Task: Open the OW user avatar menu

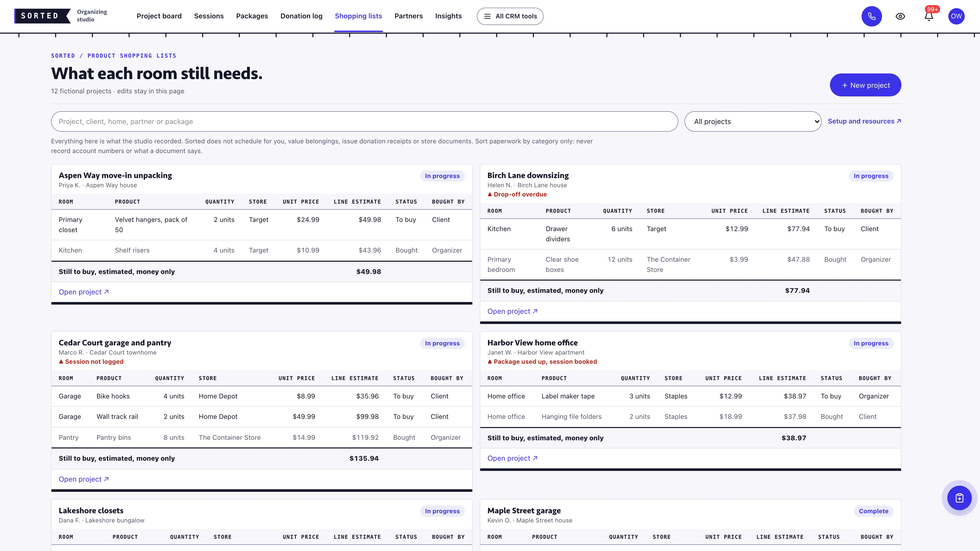Action: (x=956, y=16)
